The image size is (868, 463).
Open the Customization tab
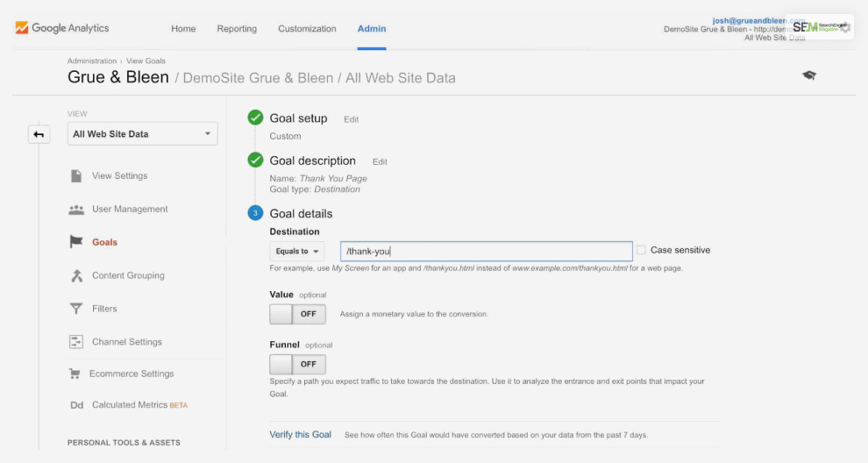coord(307,29)
